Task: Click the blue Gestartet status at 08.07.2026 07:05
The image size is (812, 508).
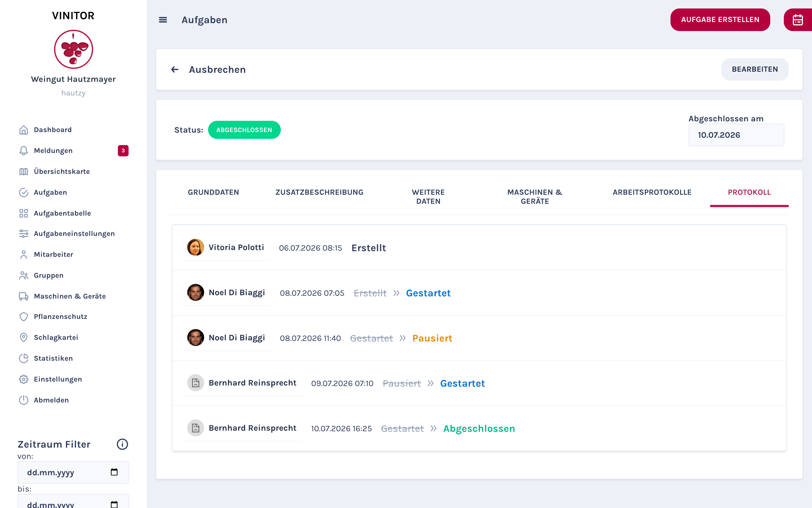Action: pos(428,293)
